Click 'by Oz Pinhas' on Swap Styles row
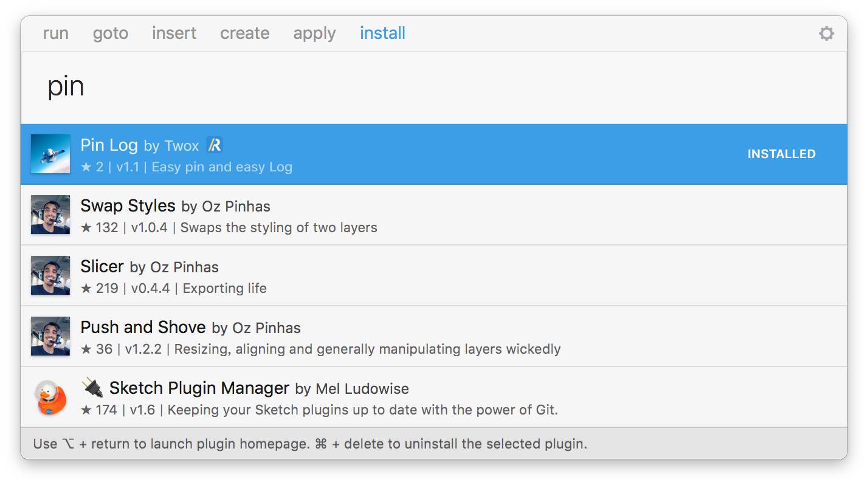Viewport: 868px width, 485px height. click(226, 207)
